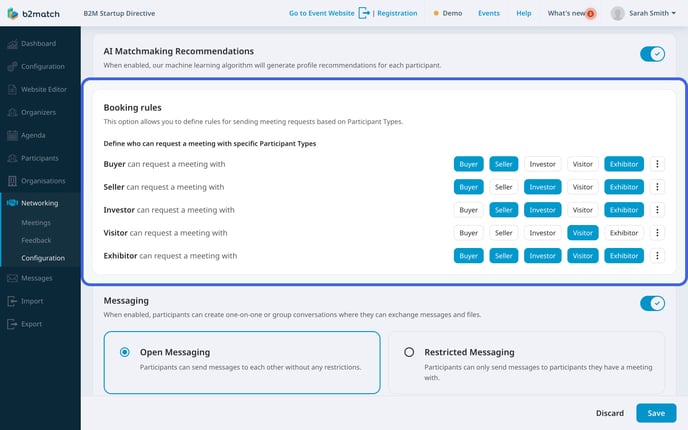Toggle Seller chip in Investor row
This screenshot has height=430, width=688.
[503, 210]
